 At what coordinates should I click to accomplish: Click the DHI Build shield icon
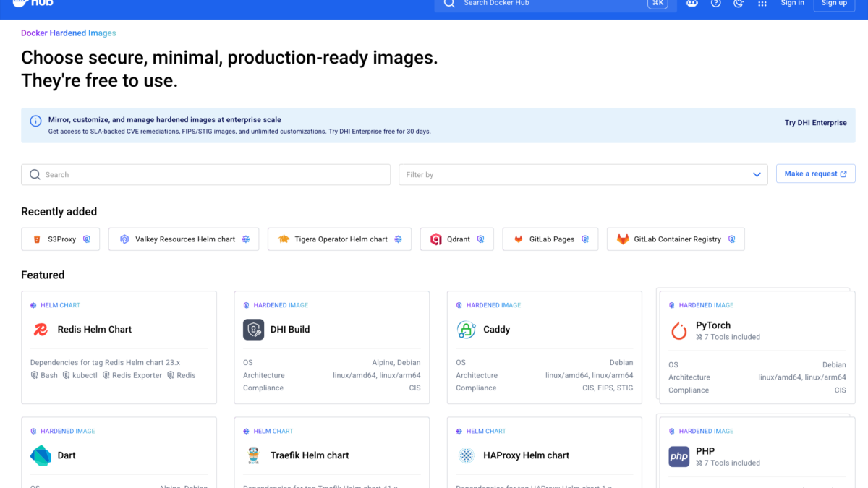click(x=253, y=330)
